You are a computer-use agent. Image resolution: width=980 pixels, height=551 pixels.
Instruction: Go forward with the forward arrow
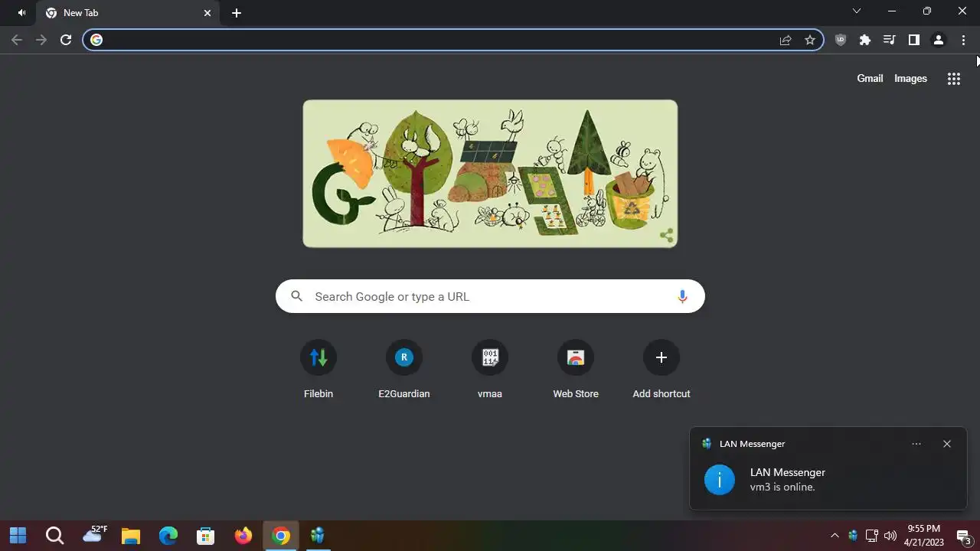tap(41, 40)
